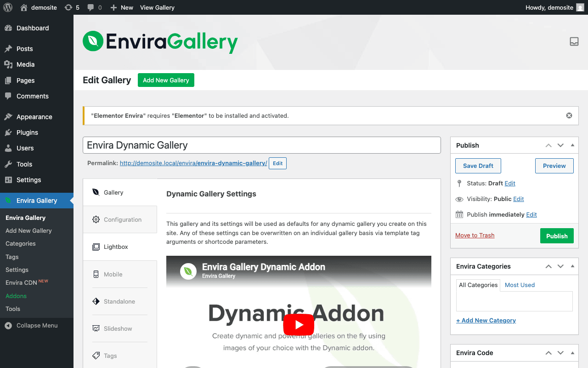Edit the gallery title field

tap(261, 145)
